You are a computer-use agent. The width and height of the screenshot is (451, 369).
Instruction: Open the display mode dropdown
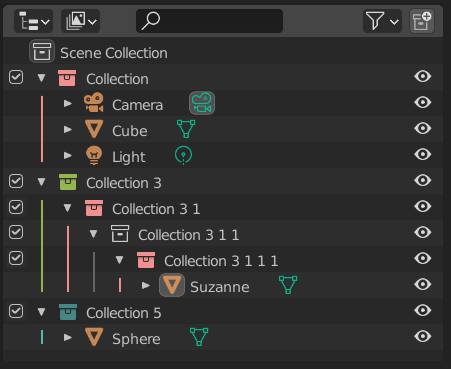(80, 21)
